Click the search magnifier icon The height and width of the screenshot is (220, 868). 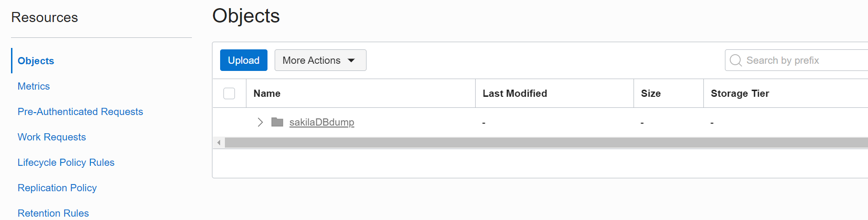pos(735,60)
